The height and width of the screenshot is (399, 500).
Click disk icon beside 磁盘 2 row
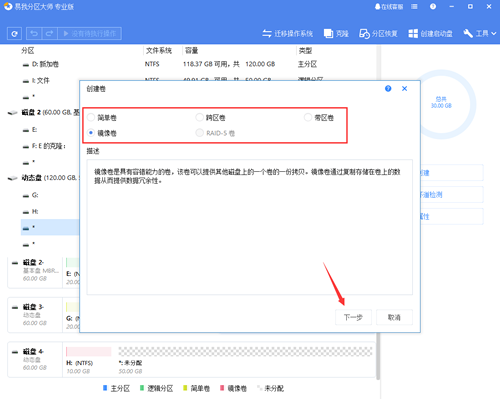point(13,113)
